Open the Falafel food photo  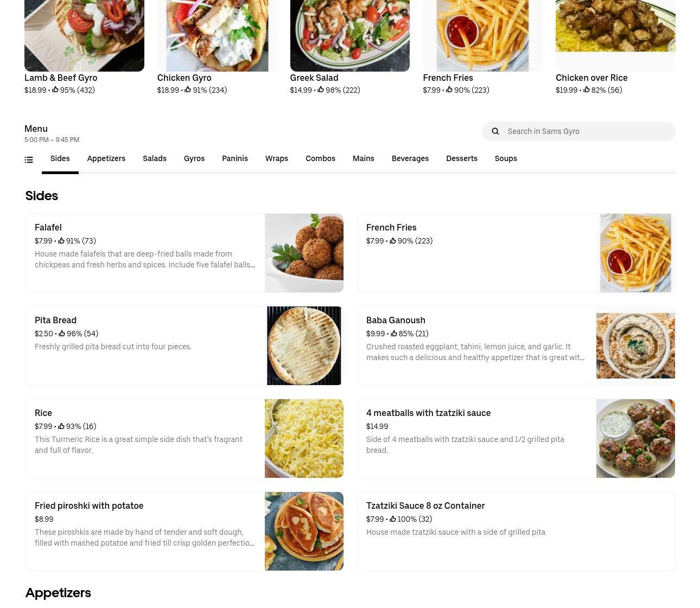(304, 253)
